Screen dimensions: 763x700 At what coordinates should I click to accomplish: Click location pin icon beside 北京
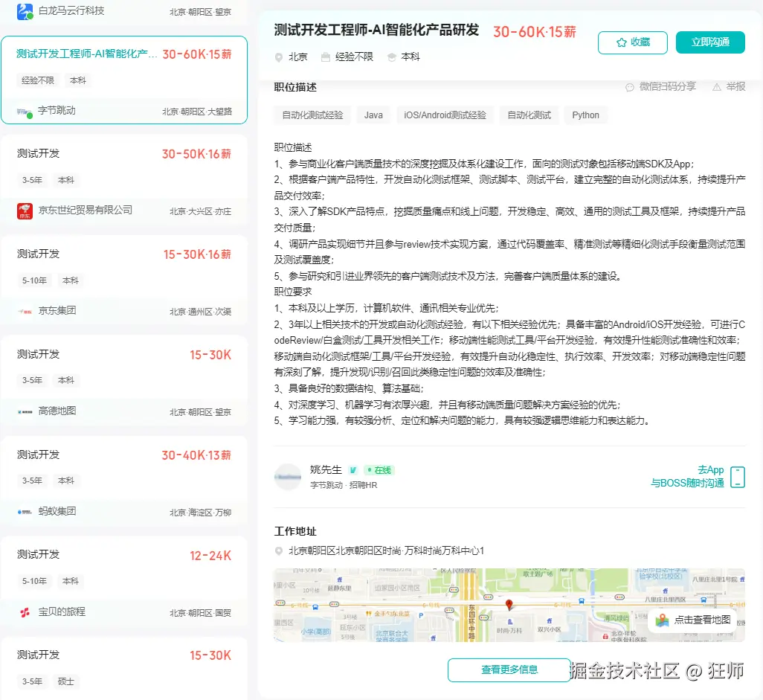click(279, 57)
